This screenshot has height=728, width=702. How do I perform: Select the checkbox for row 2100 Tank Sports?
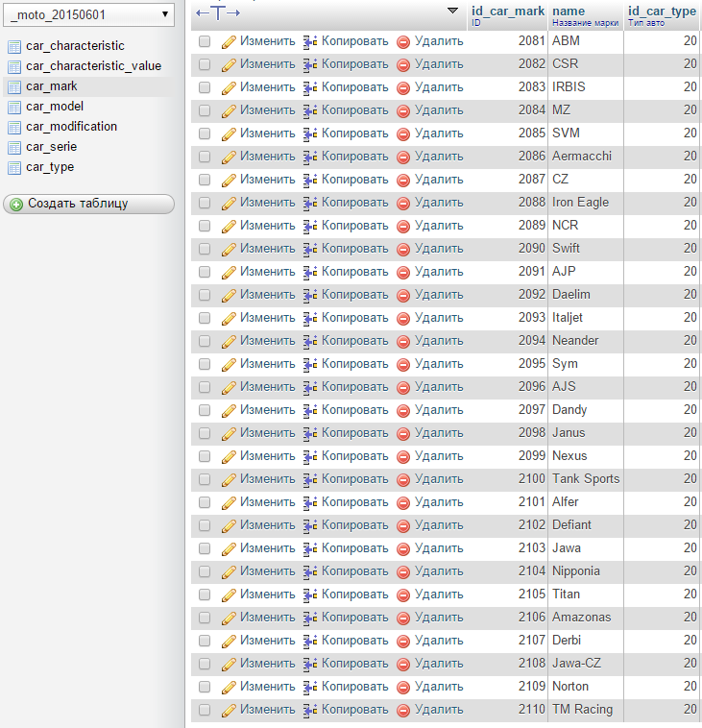pyautogui.click(x=205, y=479)
